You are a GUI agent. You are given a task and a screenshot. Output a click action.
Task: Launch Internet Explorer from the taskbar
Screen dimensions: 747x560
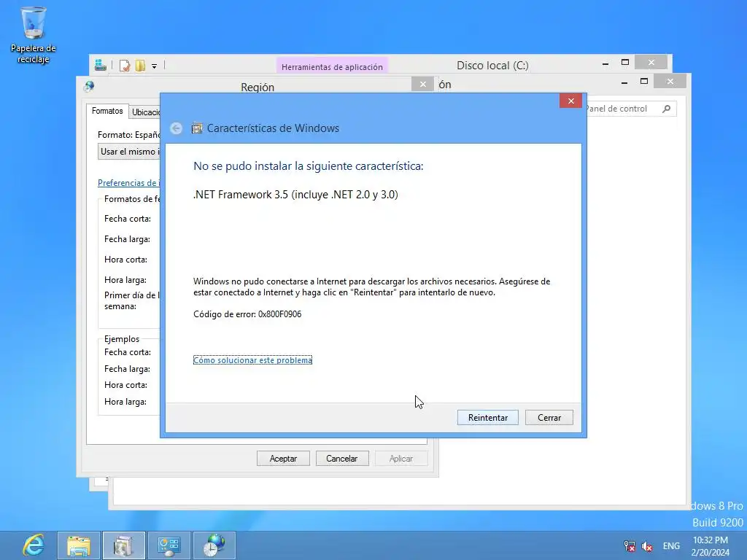point(34,545)
